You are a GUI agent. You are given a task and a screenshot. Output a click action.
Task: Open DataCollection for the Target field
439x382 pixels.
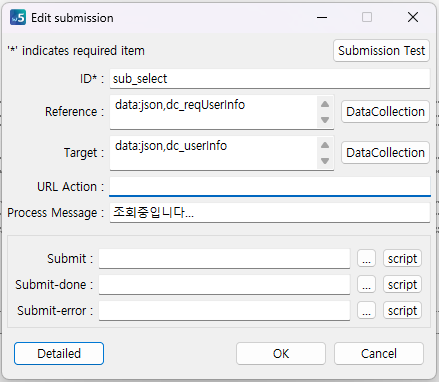[385, 153]
